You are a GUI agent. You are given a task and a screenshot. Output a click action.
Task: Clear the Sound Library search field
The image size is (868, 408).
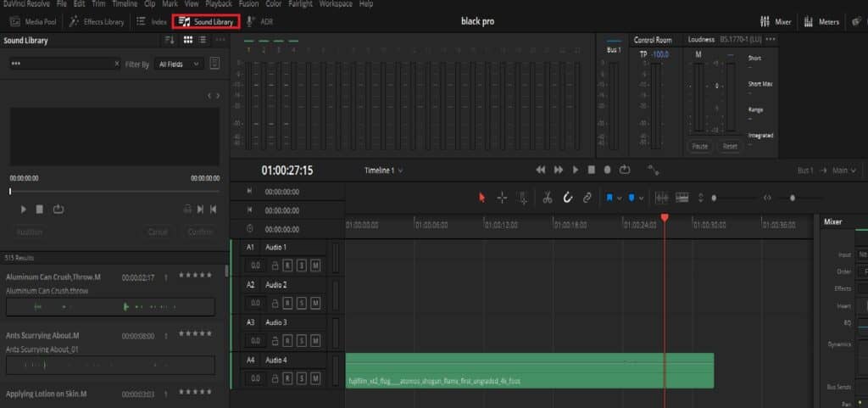(x=116, y=64)
